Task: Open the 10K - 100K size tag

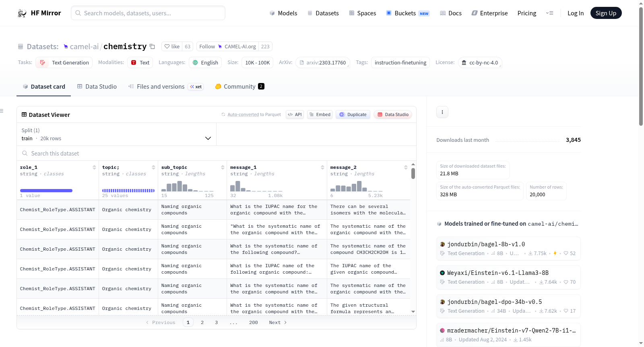Action: 258,62
